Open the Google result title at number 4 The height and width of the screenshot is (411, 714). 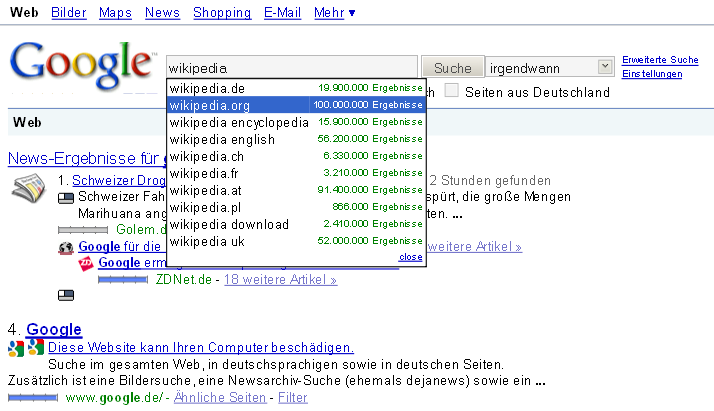pyautogui.click(x=54, y=329)
